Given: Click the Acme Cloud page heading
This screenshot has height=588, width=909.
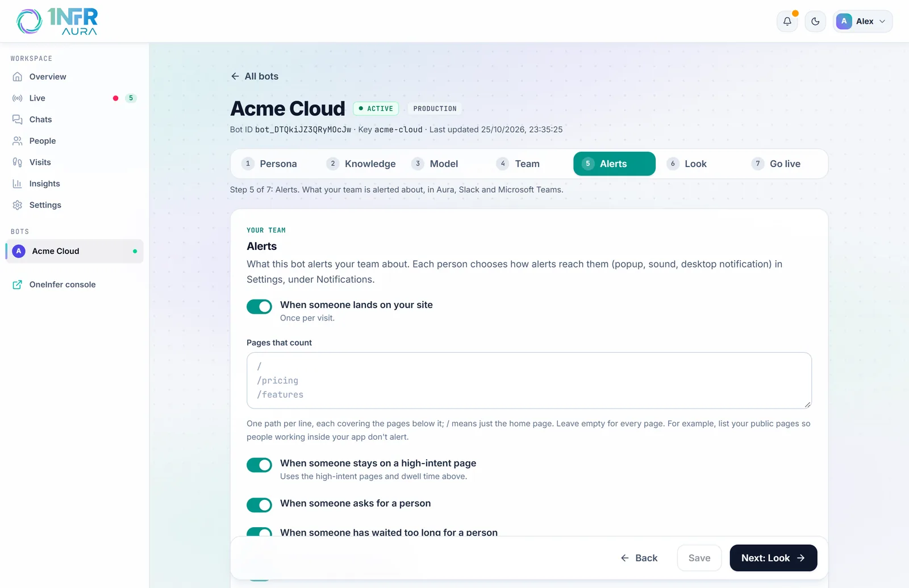Looking at the screenshot, I should coord(287,109).
